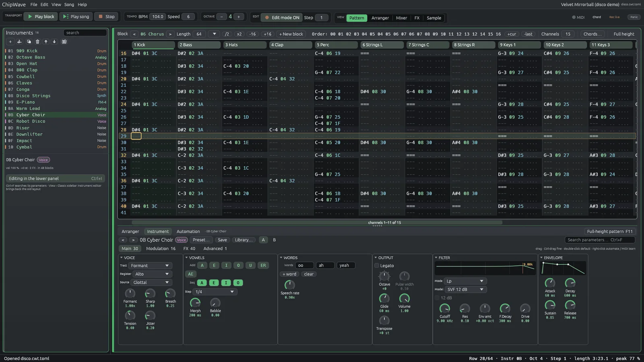The image size is (644, 362).
Task: Open the Preset… button
Action: (x=200, y=240)
